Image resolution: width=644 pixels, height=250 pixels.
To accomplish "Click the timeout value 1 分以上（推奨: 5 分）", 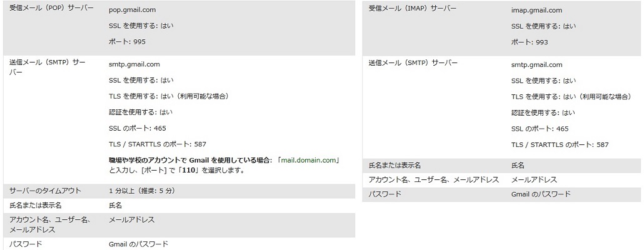I will (x=141, y=190).
